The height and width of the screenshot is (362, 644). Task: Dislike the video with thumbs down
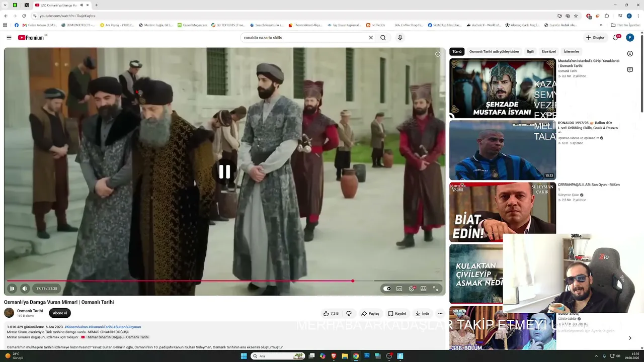tap(349, 314)
